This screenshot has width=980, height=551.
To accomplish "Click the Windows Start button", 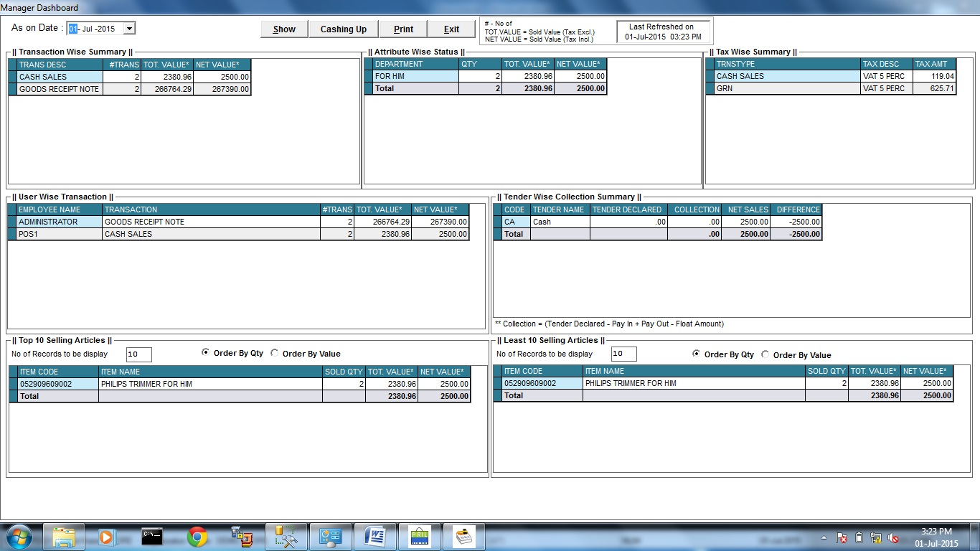I will [x=18, y=537].
